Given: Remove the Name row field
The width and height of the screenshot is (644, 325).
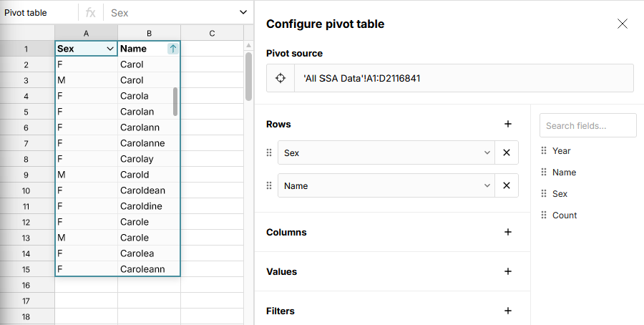Looking at the screenshot, I should pyautogui.click(x=507, y=185).
